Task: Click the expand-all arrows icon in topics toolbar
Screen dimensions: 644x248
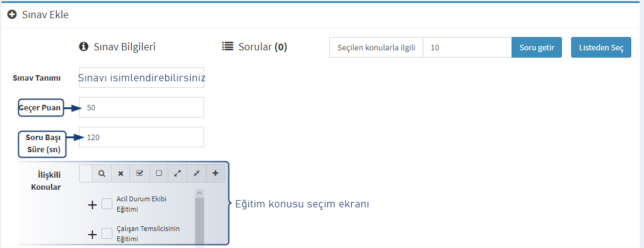Action: point(177,173)
